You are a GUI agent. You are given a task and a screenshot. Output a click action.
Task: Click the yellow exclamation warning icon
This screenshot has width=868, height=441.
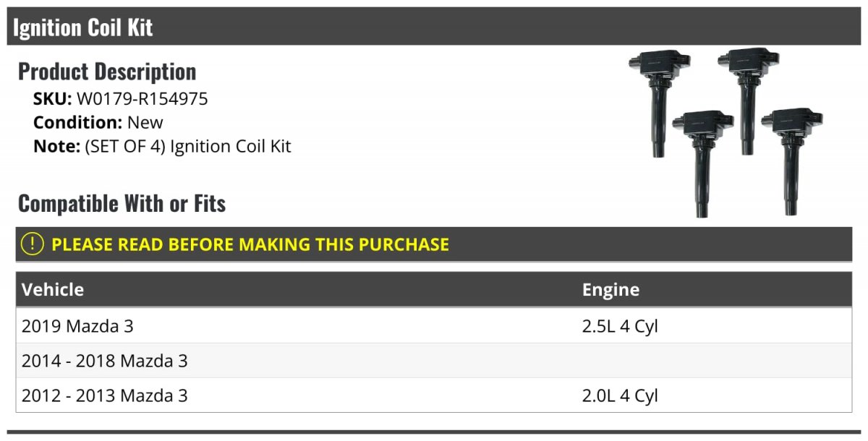tap(33, 244)
